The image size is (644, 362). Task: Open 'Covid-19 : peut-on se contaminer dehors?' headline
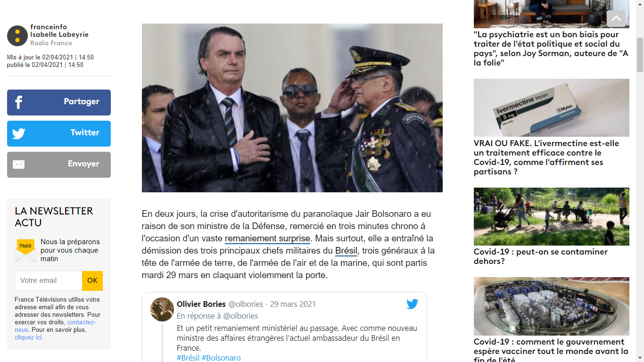click(x=541, y=256)
